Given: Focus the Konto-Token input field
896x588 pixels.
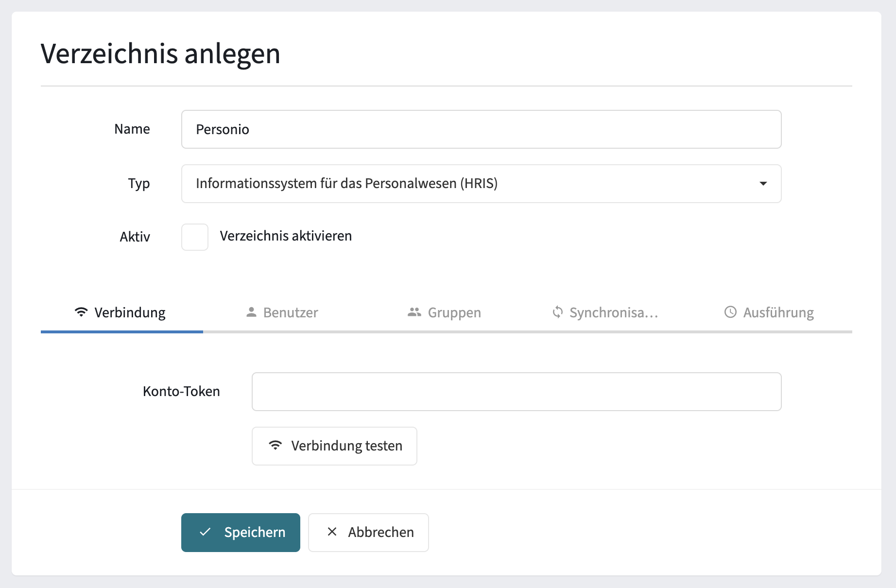Looking at the screenshot, I should click(517, 392).
